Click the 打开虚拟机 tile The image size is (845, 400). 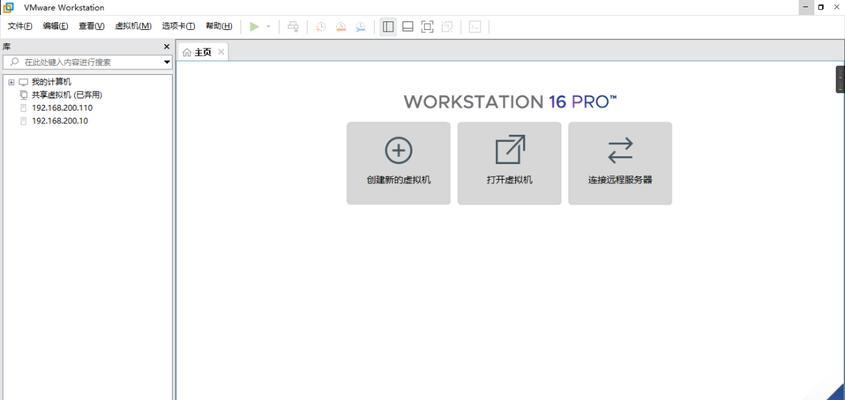coord(509,163)
